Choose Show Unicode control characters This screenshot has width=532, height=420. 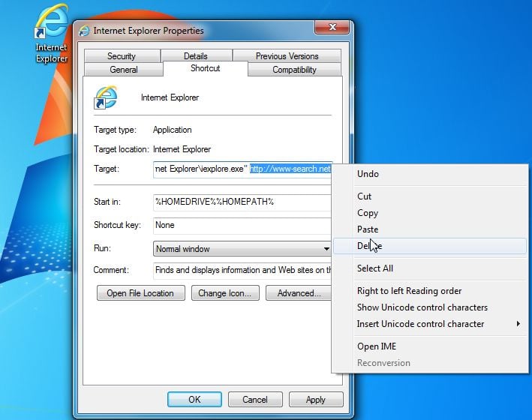click(x=430, y=307)
